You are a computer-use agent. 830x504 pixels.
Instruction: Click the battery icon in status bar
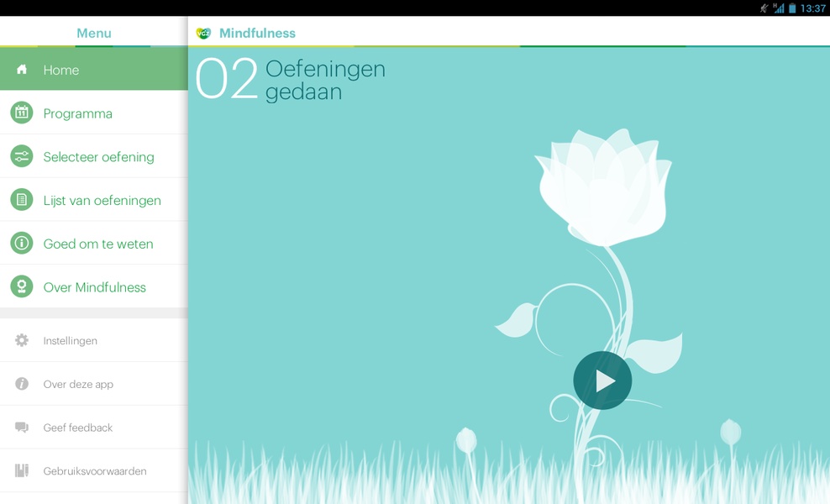point(792,8)
